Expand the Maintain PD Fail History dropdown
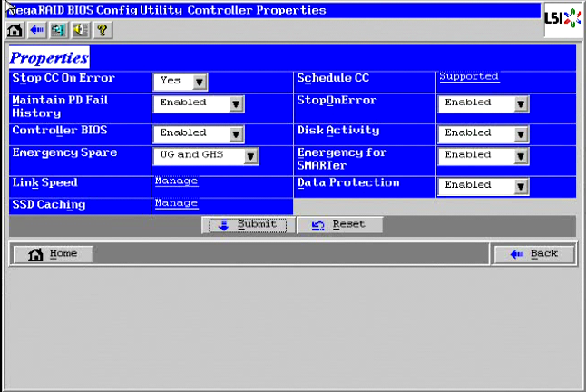 [236, 104]
